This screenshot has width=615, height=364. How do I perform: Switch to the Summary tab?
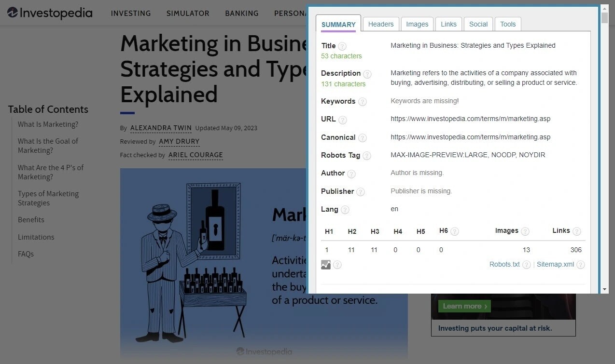[338, 24]
